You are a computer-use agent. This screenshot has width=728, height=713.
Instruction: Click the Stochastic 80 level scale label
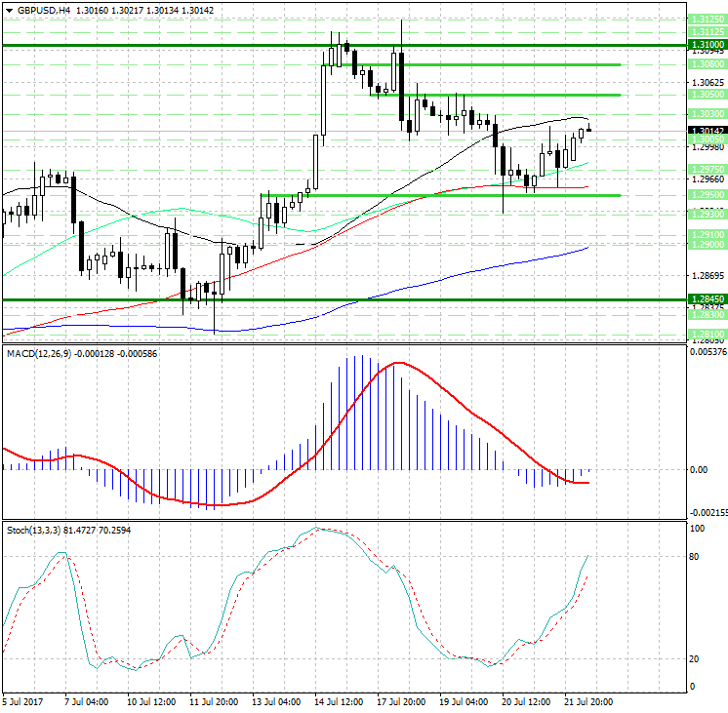[695, 557]
